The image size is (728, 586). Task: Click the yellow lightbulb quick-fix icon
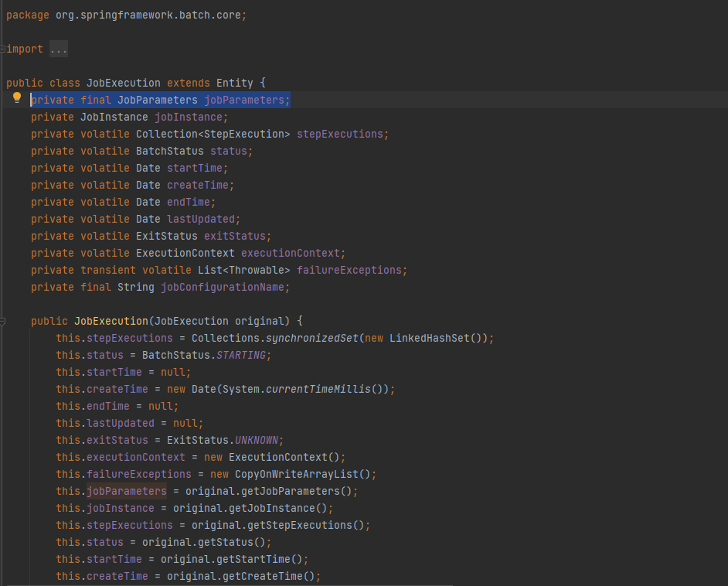[x=17, y=97]
